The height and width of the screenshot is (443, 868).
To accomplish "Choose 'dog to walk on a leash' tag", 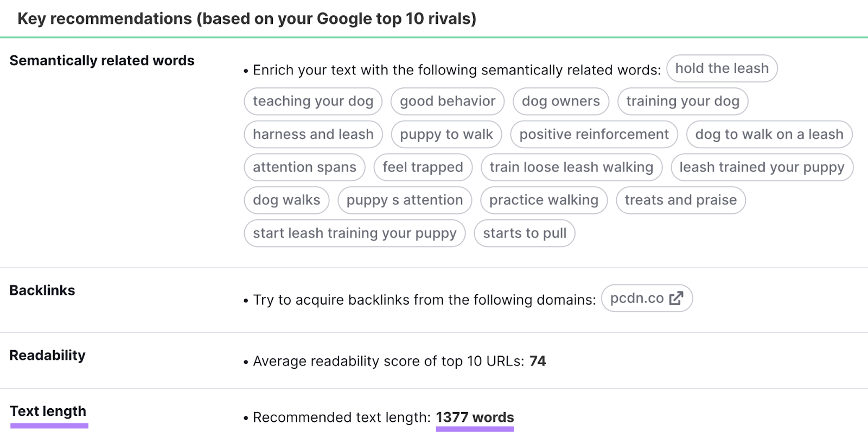I will 769,135.
